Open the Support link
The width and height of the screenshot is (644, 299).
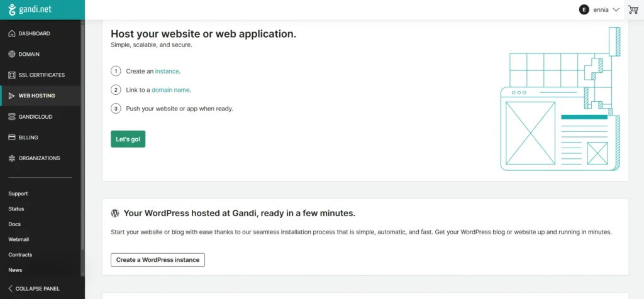coord(18,193)
